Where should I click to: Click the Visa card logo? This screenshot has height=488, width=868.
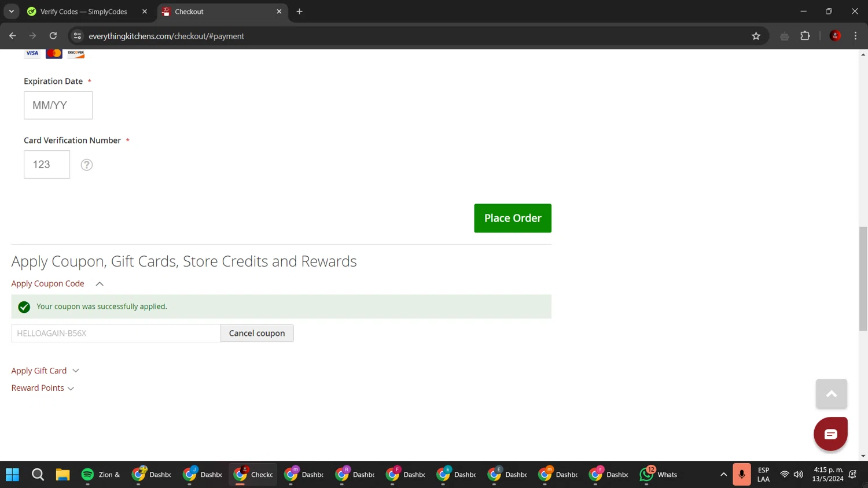click(x=32, y=53)
